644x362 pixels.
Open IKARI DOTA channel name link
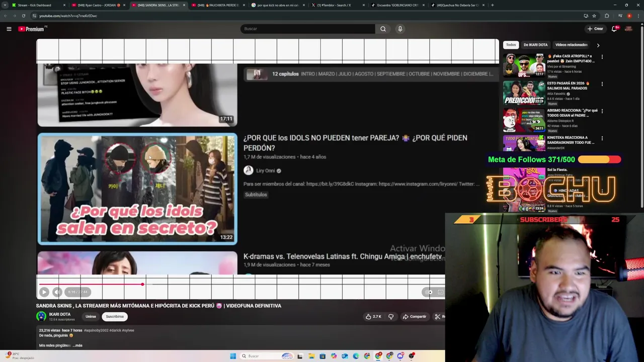(59, 314)
